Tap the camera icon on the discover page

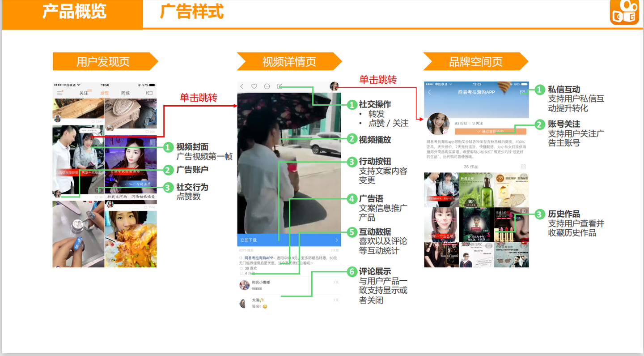point(149,93)
